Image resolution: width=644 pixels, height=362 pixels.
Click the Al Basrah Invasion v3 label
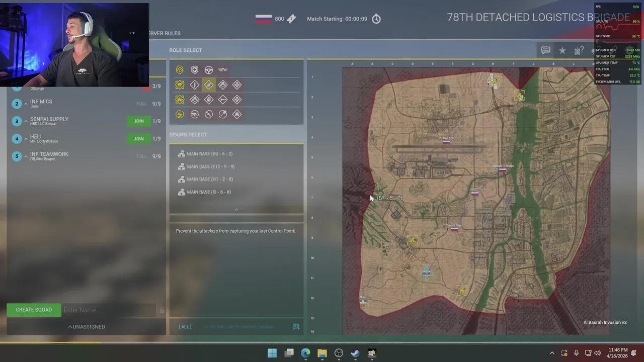[605, 323]
